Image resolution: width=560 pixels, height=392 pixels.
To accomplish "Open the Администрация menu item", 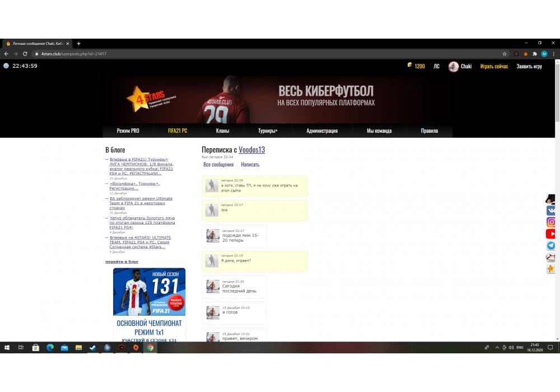I will point(322,130).
